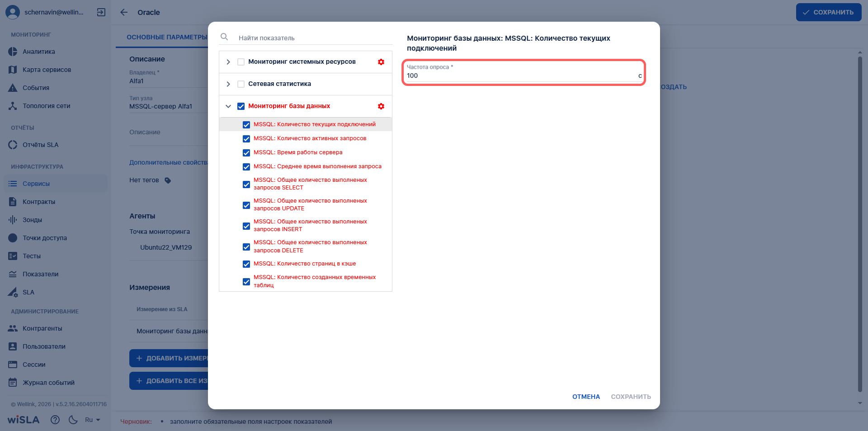Click the wiSLA logo

(x=24, y=420)
